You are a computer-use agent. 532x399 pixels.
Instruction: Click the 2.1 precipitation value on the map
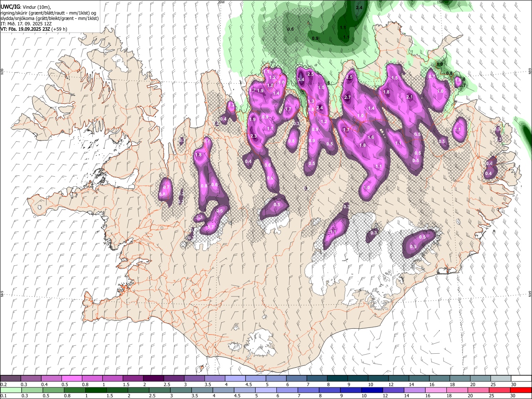[x=409, y=97]
